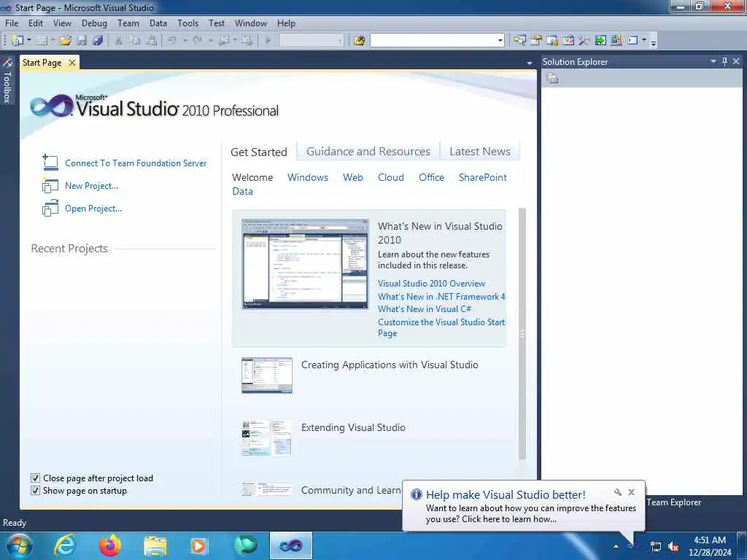Click the Add New Item toolbar icon
Viewport: 747px width, 560px height.
click(42, 41)
